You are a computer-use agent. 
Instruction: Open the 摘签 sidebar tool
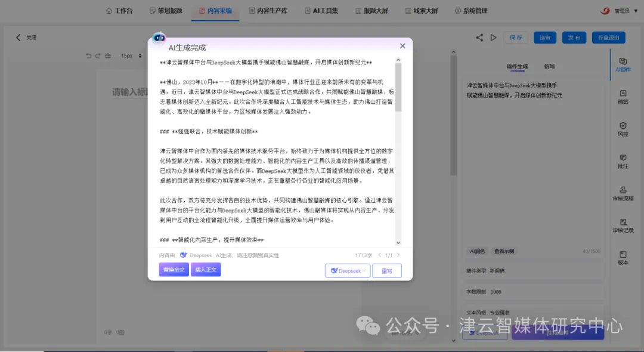point(623,97)
